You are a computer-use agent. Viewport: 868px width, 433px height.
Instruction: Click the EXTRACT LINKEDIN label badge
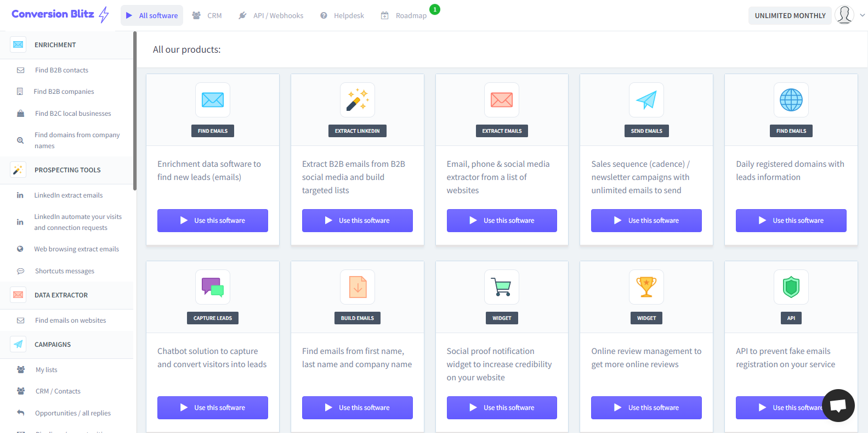(358, 131)
